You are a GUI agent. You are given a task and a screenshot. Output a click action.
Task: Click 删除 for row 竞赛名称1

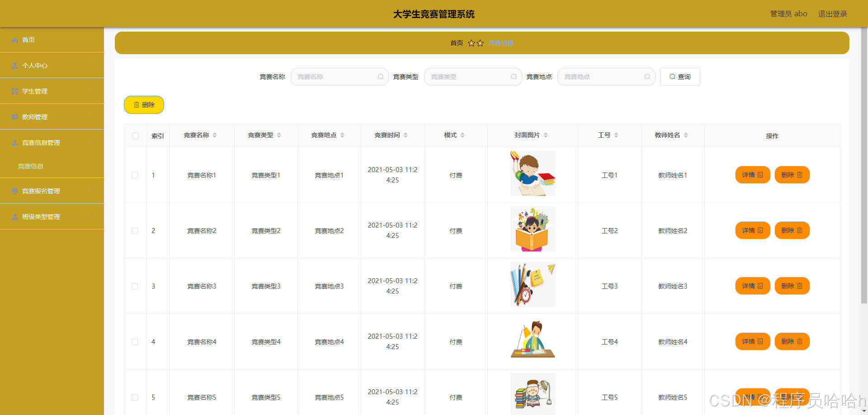click(792, 175)
